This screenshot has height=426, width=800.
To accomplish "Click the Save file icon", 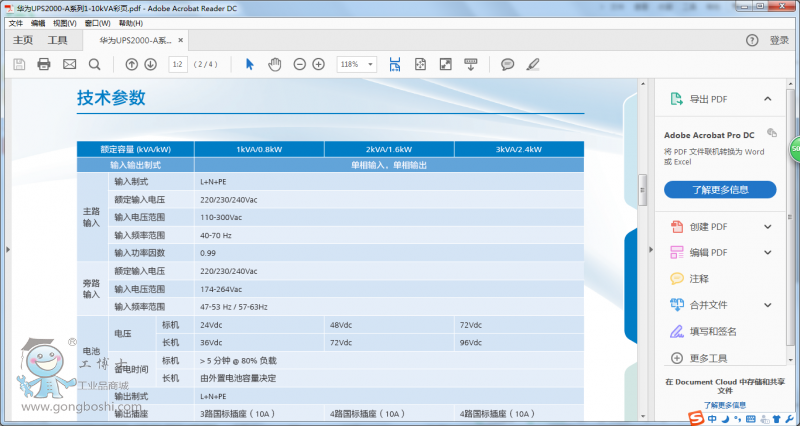I will [x=19, y=64].
